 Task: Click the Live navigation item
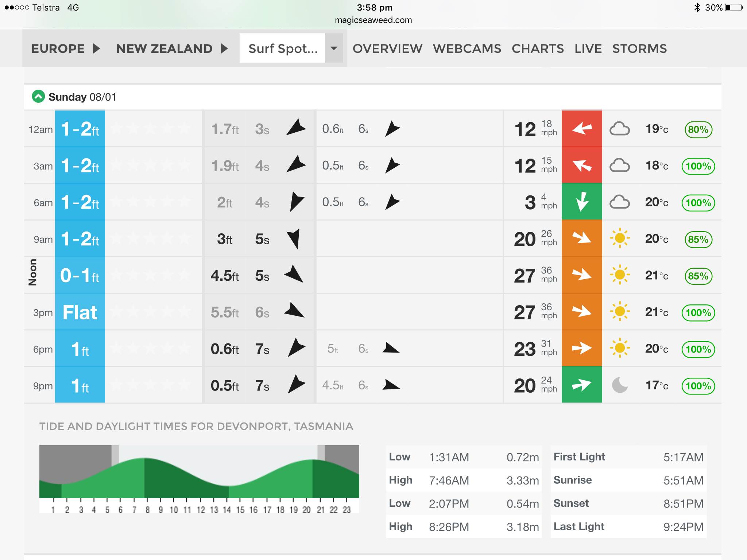[x=588, y=48]
